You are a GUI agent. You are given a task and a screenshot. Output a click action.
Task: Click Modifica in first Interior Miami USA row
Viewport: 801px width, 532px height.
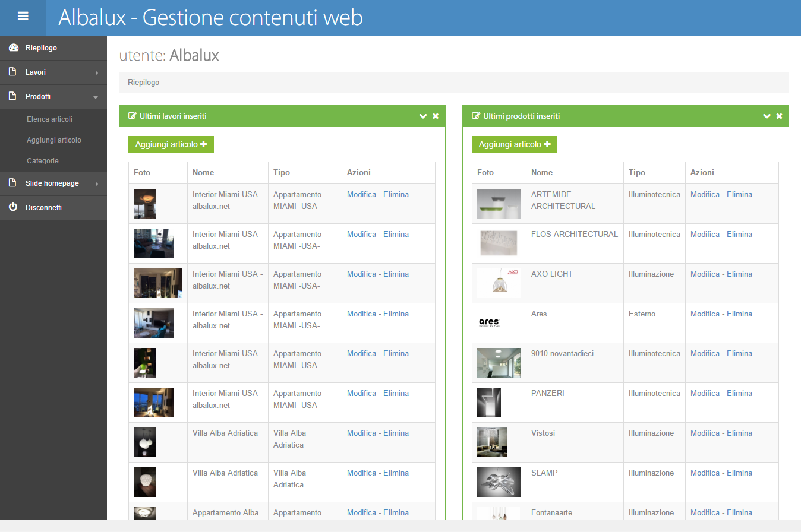(361, 194)
